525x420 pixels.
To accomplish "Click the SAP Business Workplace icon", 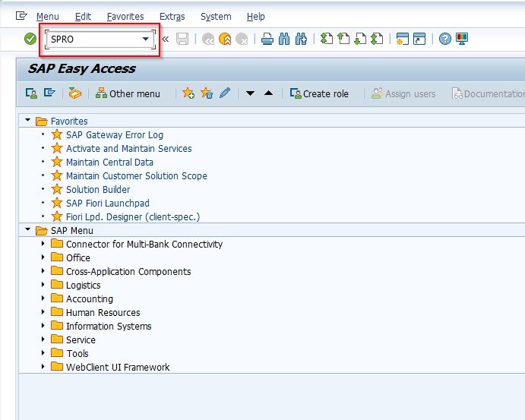I will 75,93.
